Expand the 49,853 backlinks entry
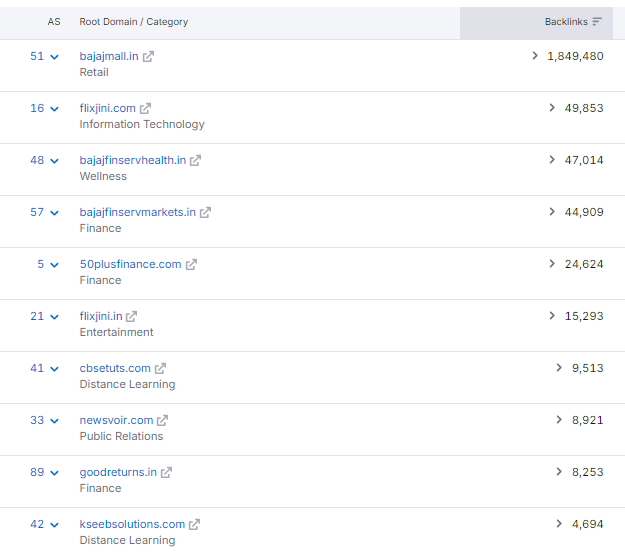 (552, 108)
